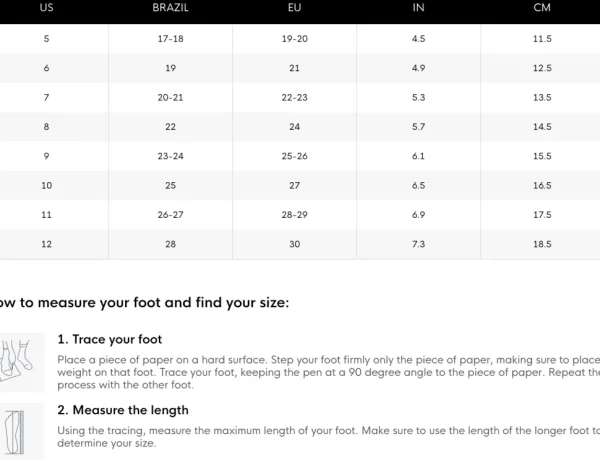Click US size 10 row
This screenshot has height=460, width=600.
(x=300, y=186)
